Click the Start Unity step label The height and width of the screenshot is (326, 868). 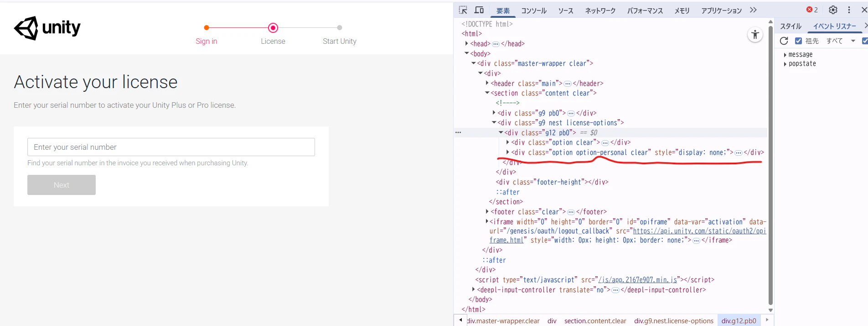340,41
